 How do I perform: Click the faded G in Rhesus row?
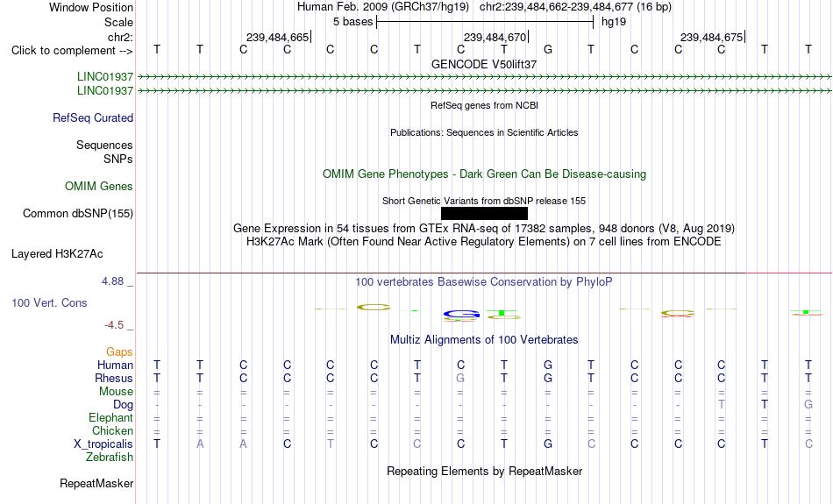tap(460, 378)
